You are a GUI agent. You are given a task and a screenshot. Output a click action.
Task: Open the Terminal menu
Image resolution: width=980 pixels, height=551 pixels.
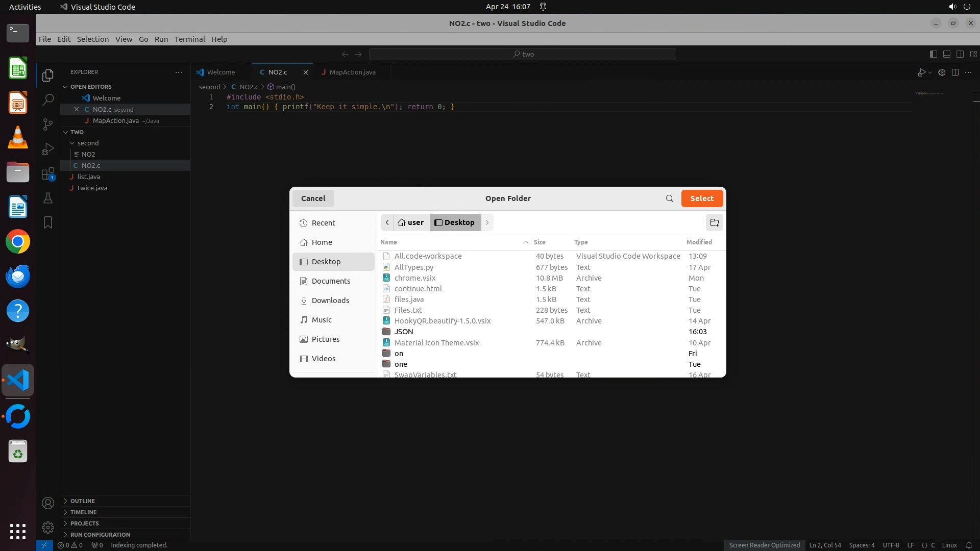[x=189, y=39]
